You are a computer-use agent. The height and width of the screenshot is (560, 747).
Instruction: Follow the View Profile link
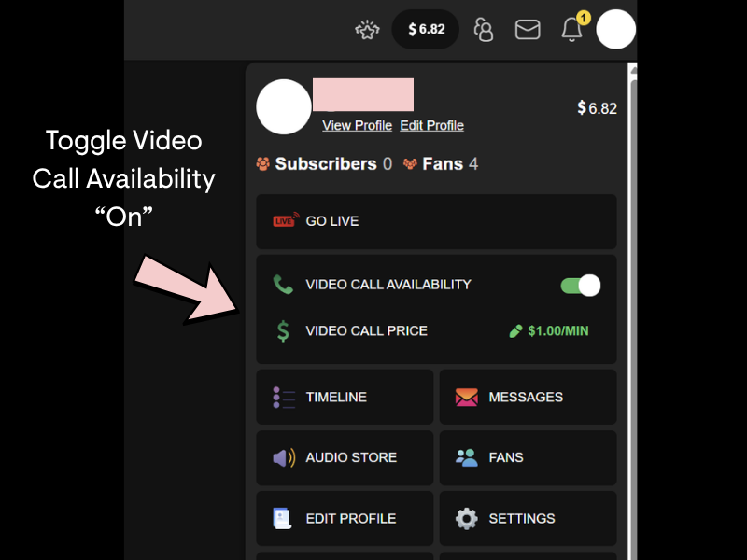pos(357,125)
